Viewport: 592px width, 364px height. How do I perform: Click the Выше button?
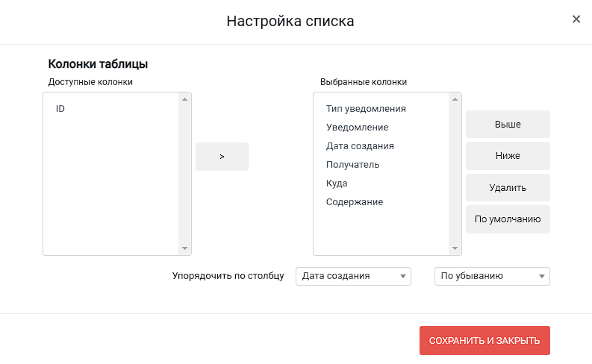508,124
